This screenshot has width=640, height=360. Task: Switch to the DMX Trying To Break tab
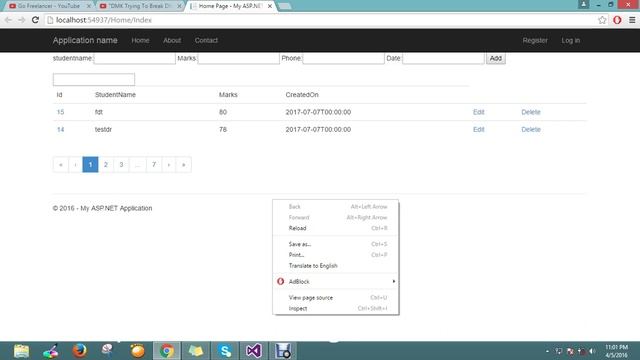tap(139, 6)
